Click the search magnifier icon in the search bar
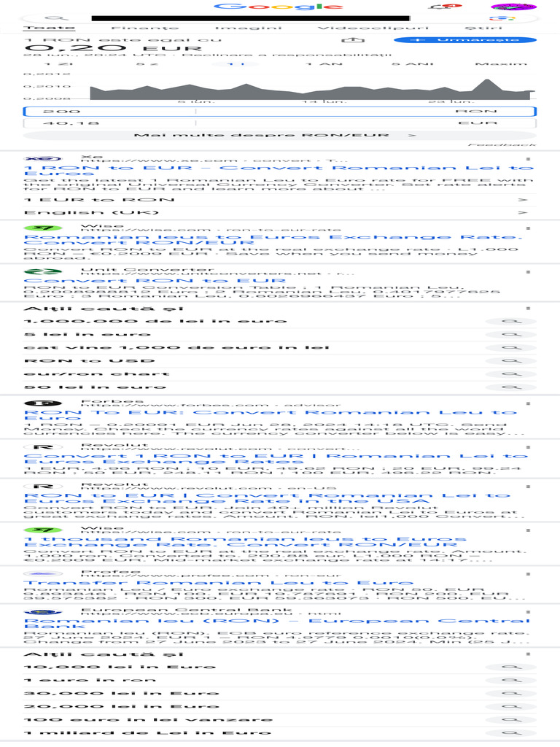Viewport: 560px width, 747px height. (x=55, y=18)
